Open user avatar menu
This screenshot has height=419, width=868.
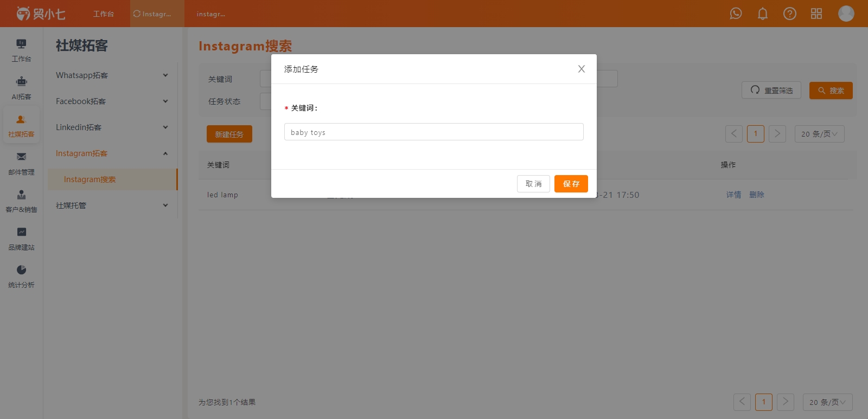[846, 14]
